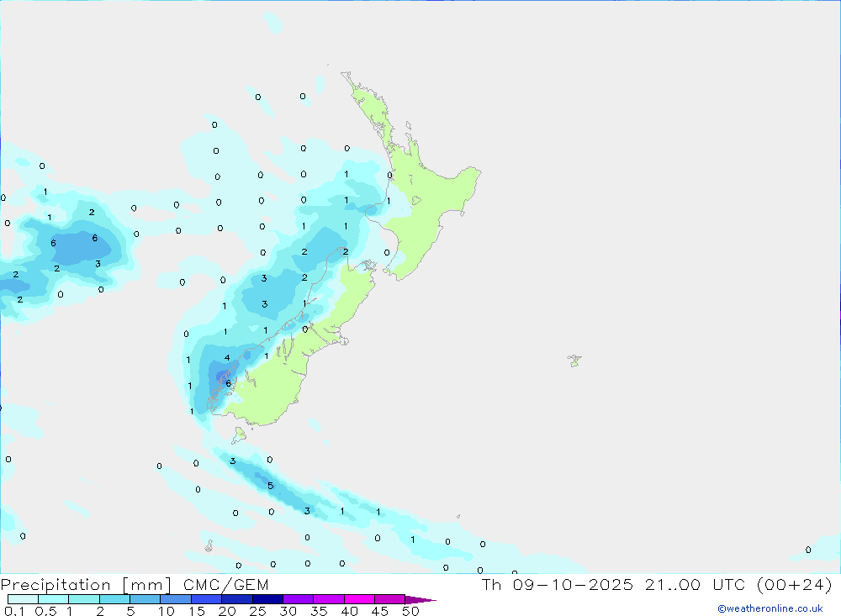The image size is (841, 616).
Task: Click the '30' colour scale label
Action: 288,611
